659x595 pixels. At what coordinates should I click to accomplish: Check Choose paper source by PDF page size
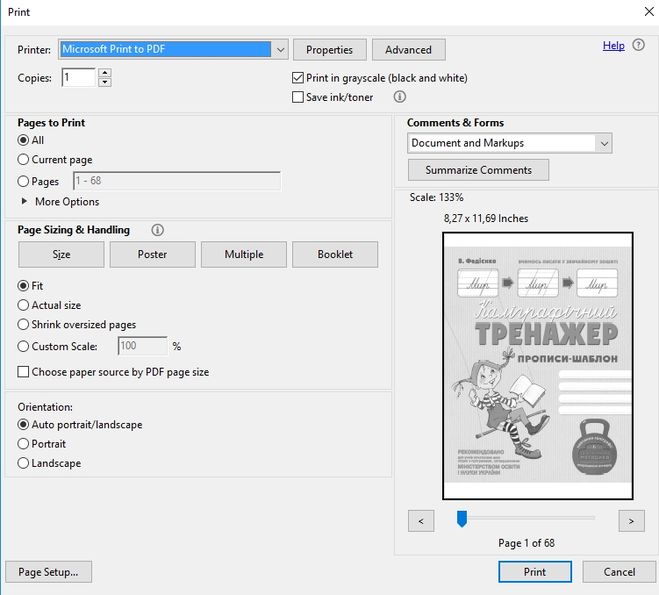[x=24, y=372]
